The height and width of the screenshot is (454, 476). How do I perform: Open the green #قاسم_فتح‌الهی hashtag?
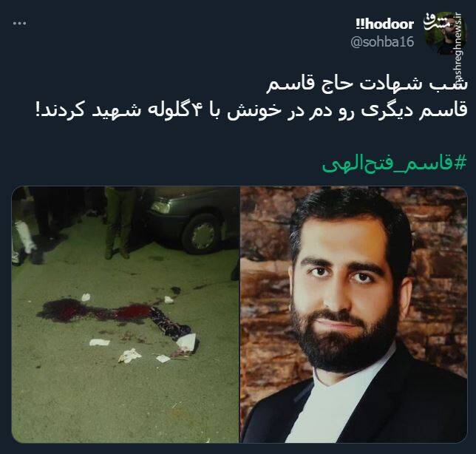(x=394, y=164)
